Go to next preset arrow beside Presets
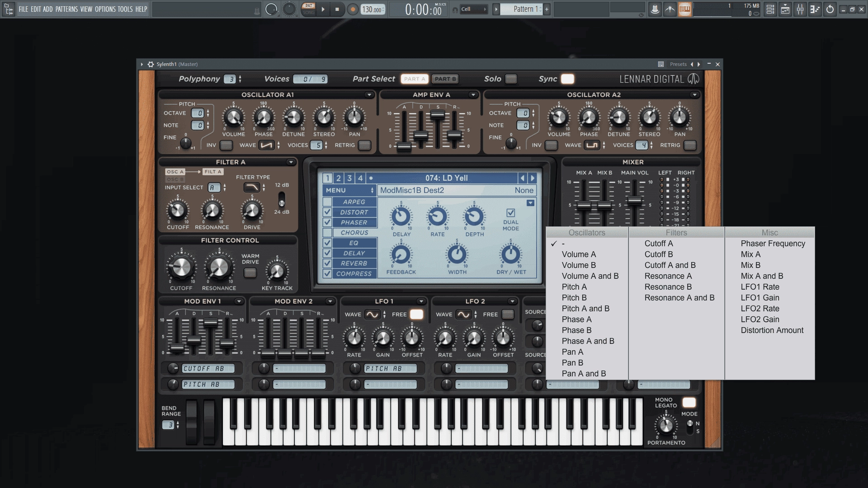Screen dimensions: 868x488 (x=699, y=64)
